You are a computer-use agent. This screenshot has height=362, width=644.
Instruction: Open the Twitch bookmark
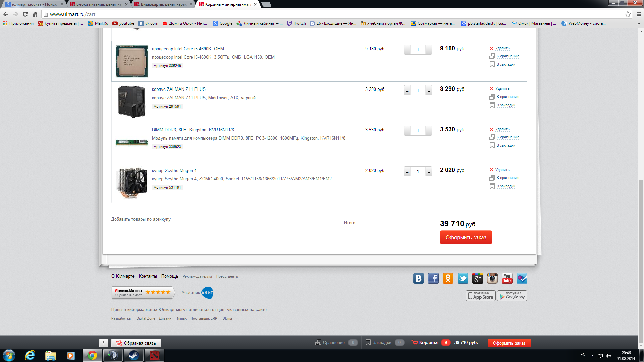297,23
